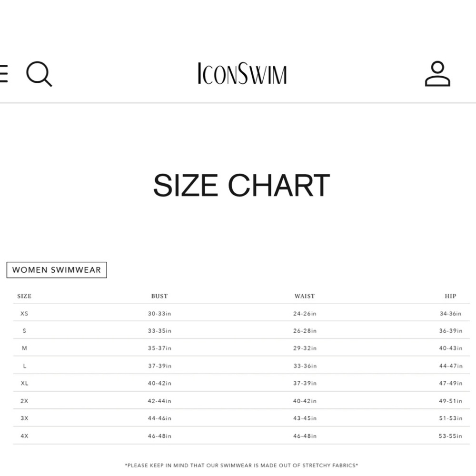The height and width of the screenshot is (476, 476).
Task: Click the SIZE column header
Action: point(24,296)
